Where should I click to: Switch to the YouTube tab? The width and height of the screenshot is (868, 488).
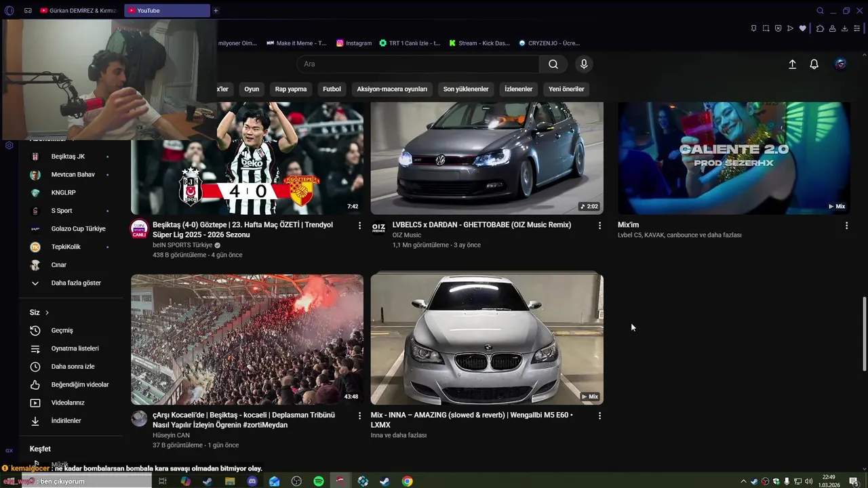[x=167, y=11]
